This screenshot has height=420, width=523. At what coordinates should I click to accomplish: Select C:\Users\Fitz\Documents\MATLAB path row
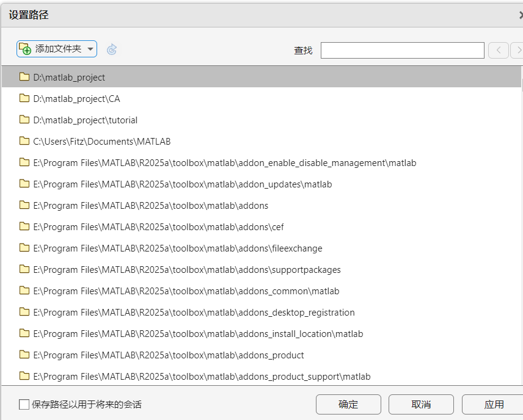(x=261, y=142)
